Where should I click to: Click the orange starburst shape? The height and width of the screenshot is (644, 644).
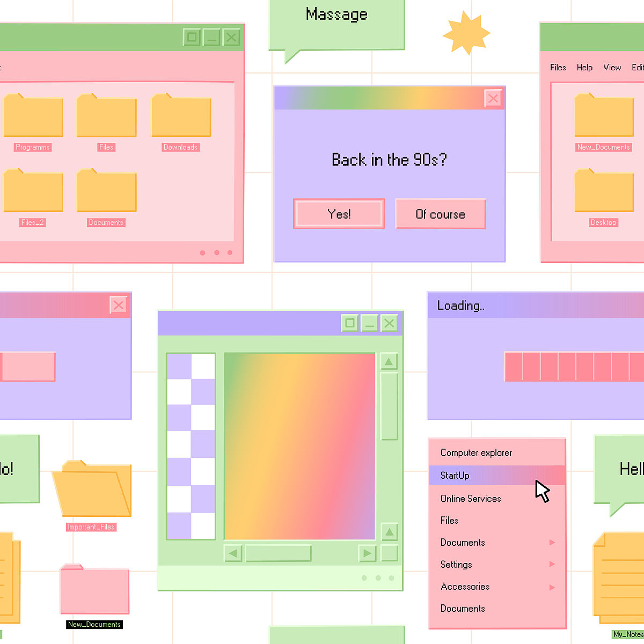coord(466,33)
